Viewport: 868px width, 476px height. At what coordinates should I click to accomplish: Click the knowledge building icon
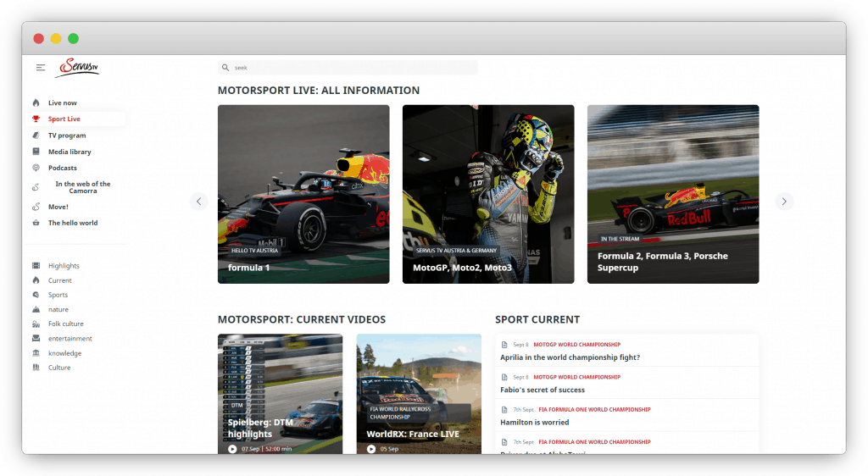[x=36, y=353]
